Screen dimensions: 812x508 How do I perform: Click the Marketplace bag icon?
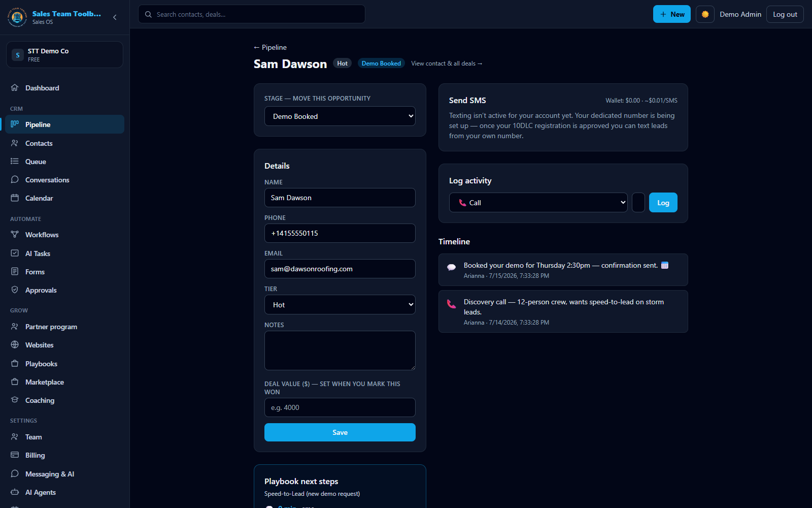pos(15,382)
